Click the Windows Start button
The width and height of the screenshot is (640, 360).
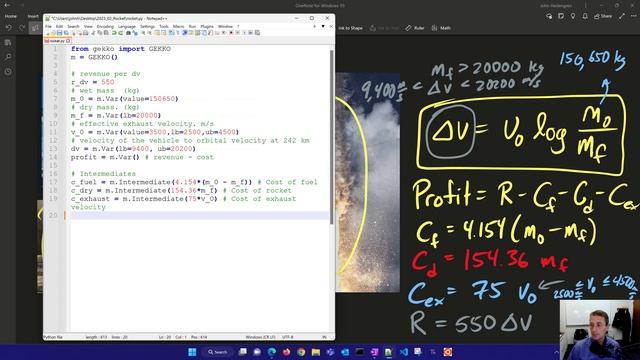coord(192,352)
